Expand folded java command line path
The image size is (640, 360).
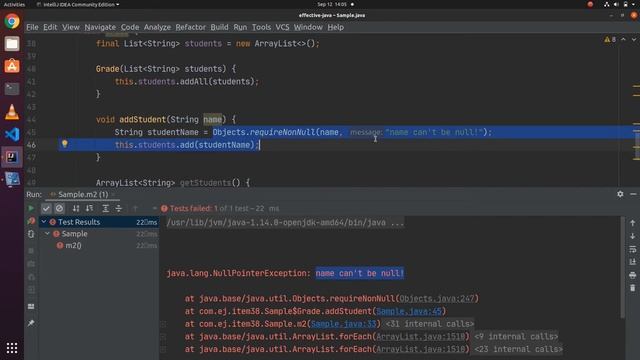285,223
